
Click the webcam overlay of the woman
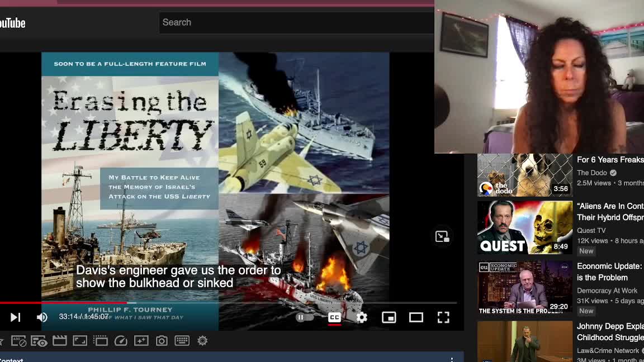click(539, 77)
